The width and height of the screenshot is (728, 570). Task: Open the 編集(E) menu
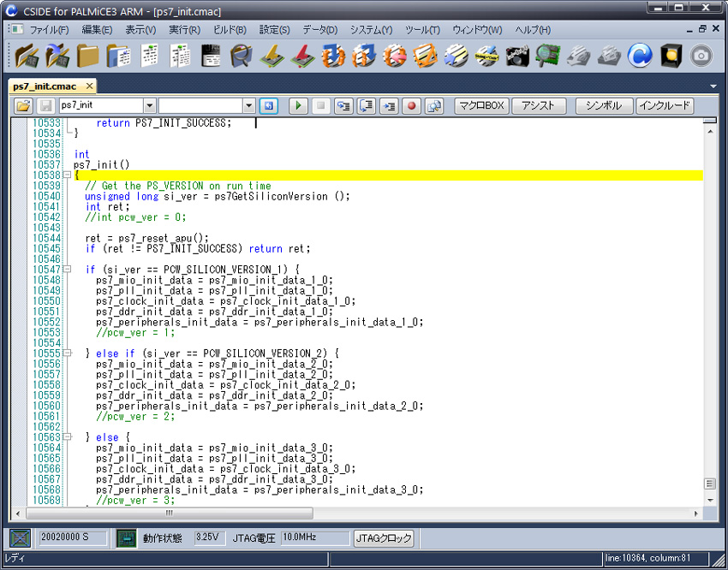click(97, 30)
